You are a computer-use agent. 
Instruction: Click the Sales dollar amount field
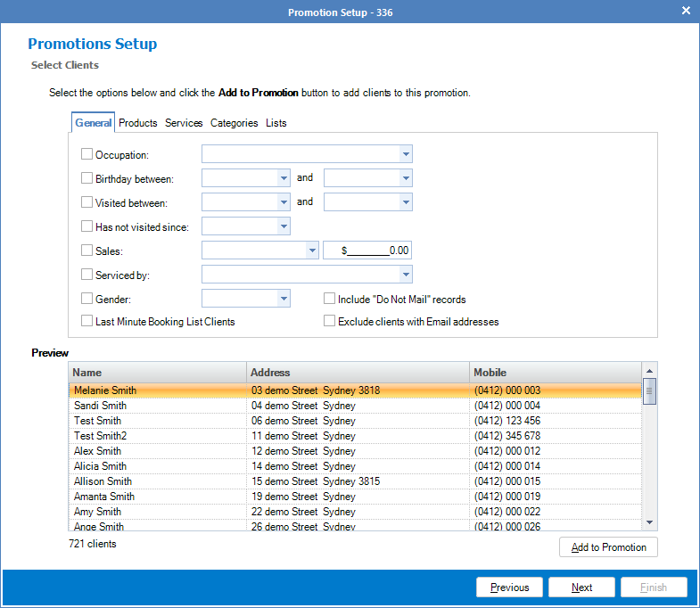click(x=367, y=251)
